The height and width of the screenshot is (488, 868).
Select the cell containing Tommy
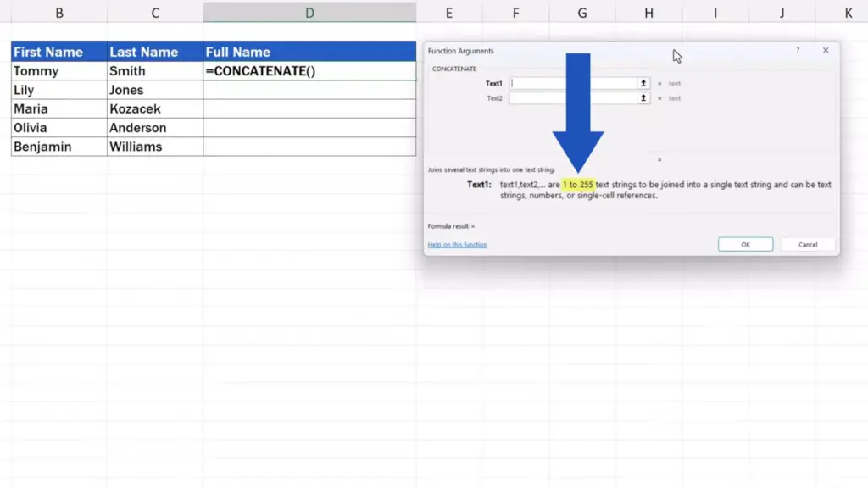pyautogui.click(x=58, y=71)
